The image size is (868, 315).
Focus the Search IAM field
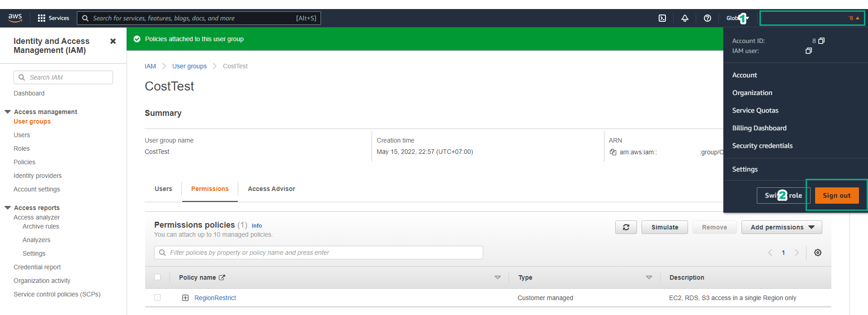coord(63,77)
